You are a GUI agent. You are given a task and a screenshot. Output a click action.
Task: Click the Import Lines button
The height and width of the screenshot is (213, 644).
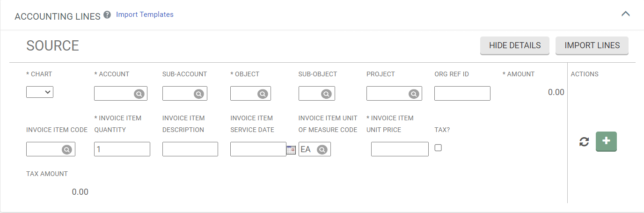[x=592, y=45]
